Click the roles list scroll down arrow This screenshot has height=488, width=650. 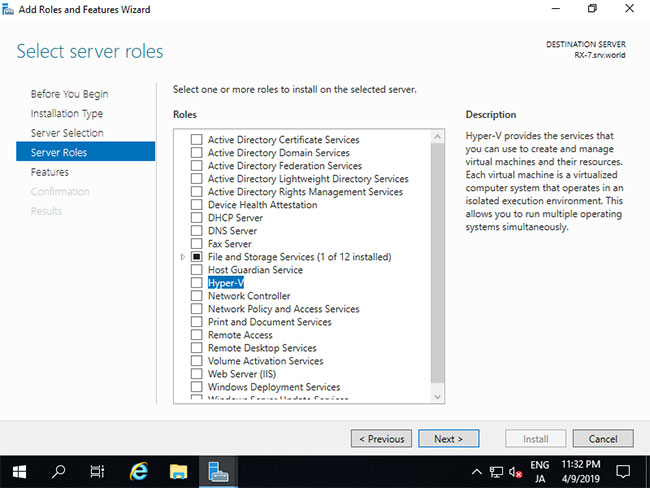point(437,397)
